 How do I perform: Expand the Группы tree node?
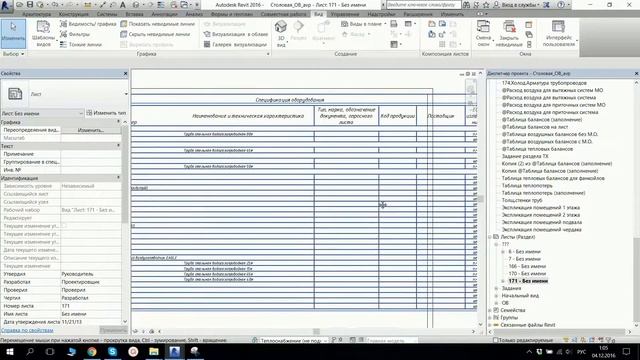(490, 318)
